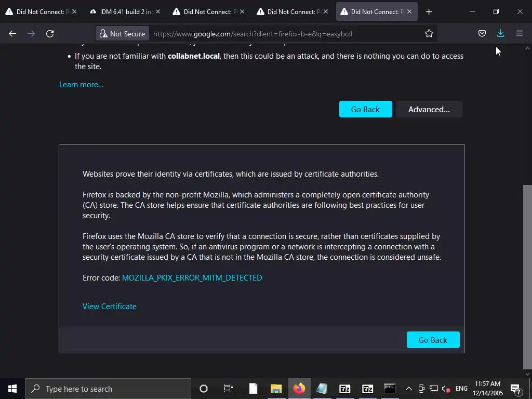The width and height of the screenshot is (532, 399).
Task: Open the clock showing 11:57 AM
Action: click(487, 389)
